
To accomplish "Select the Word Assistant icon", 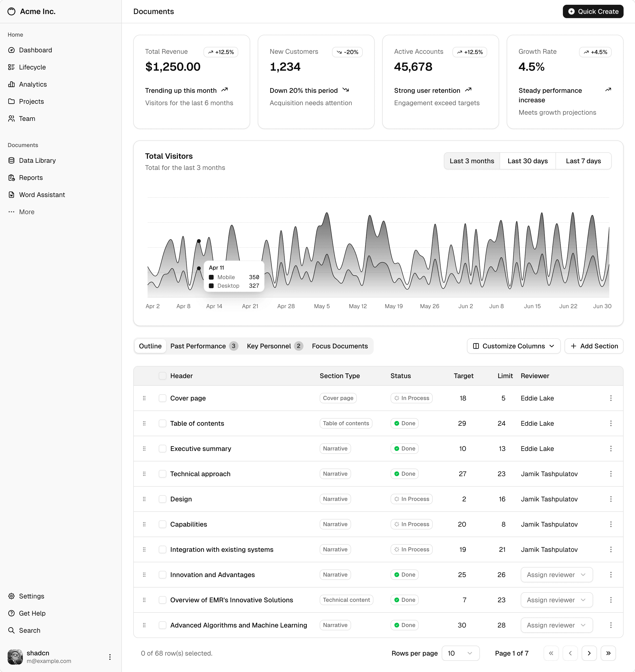I will coord(11,195).
